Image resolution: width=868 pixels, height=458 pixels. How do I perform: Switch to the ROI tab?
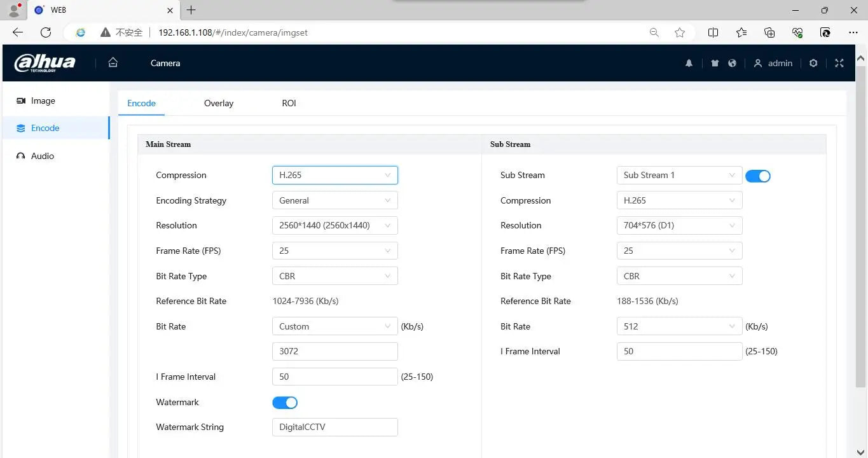(289, 103)
